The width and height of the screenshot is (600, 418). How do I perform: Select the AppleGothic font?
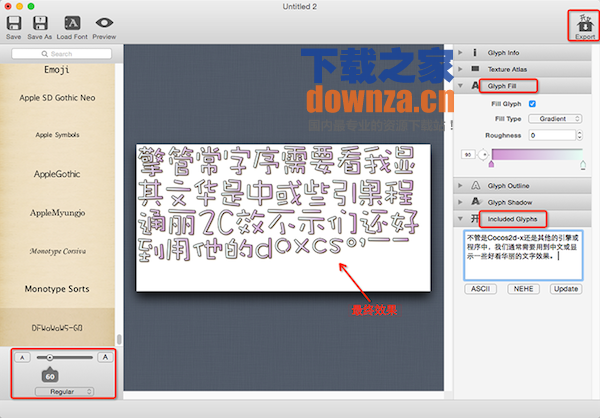[57, 174]
